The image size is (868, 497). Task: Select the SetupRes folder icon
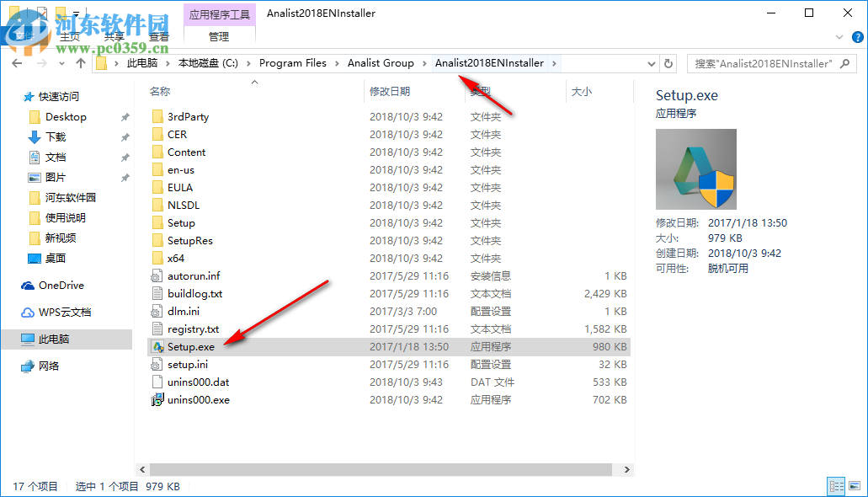pyautogui.click(x=157, y=241)
